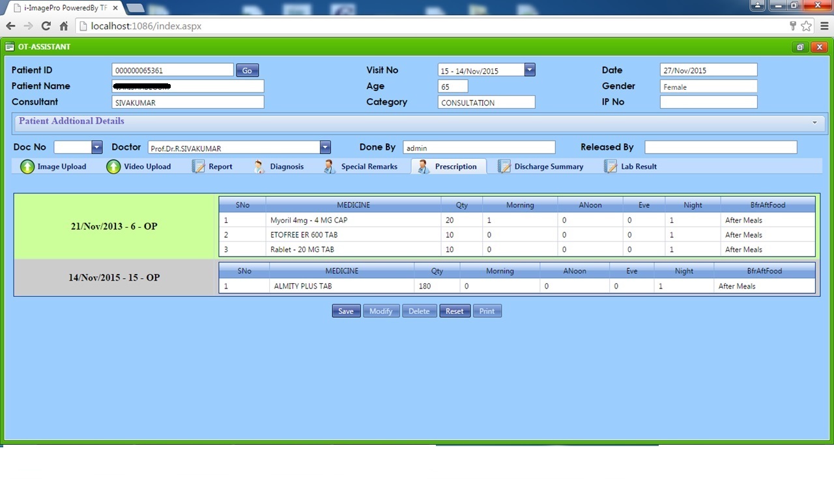Click the browser forward arrow
The height and width of the screenshot is (504, 834).
point(28,26)
